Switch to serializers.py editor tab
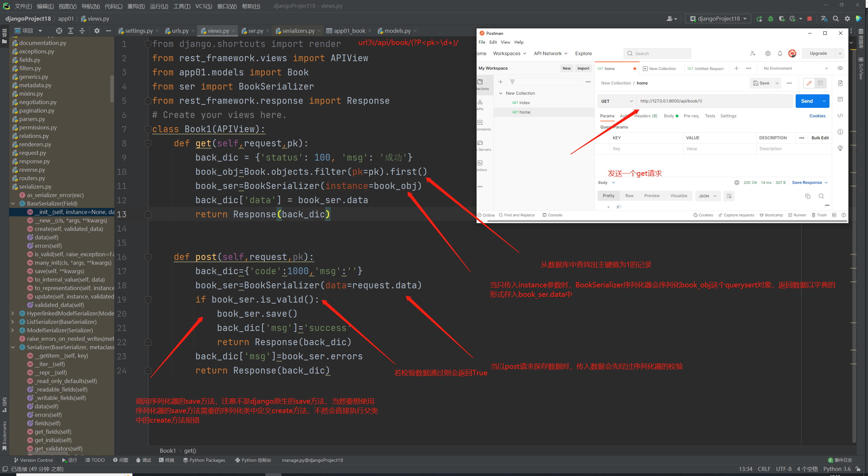The width and height of the screenshot is (868, 476). pos(298,31)
